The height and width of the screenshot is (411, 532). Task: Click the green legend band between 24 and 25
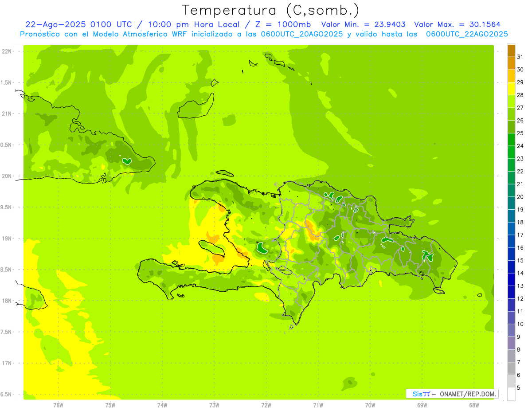[x=511, y=140]
